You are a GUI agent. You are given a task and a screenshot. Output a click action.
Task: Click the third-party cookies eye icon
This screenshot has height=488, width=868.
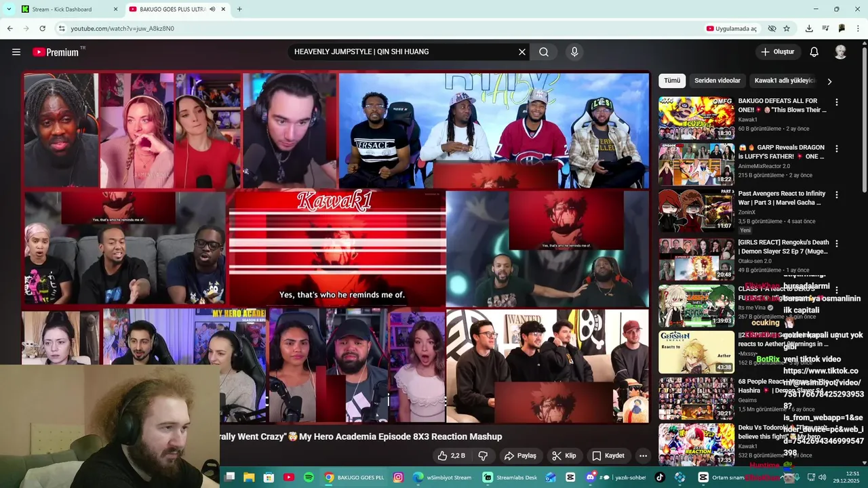click(x=772, y=28)
